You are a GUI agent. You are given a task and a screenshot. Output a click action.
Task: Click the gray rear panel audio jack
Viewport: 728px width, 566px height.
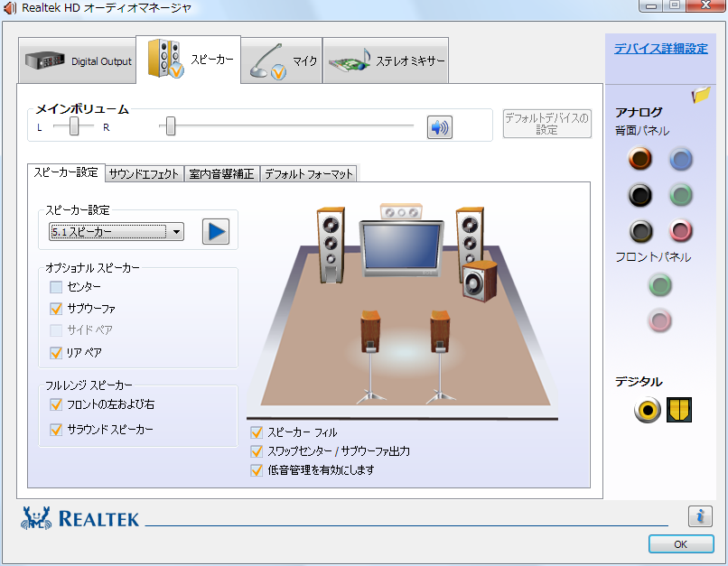(x=640, y=230)
